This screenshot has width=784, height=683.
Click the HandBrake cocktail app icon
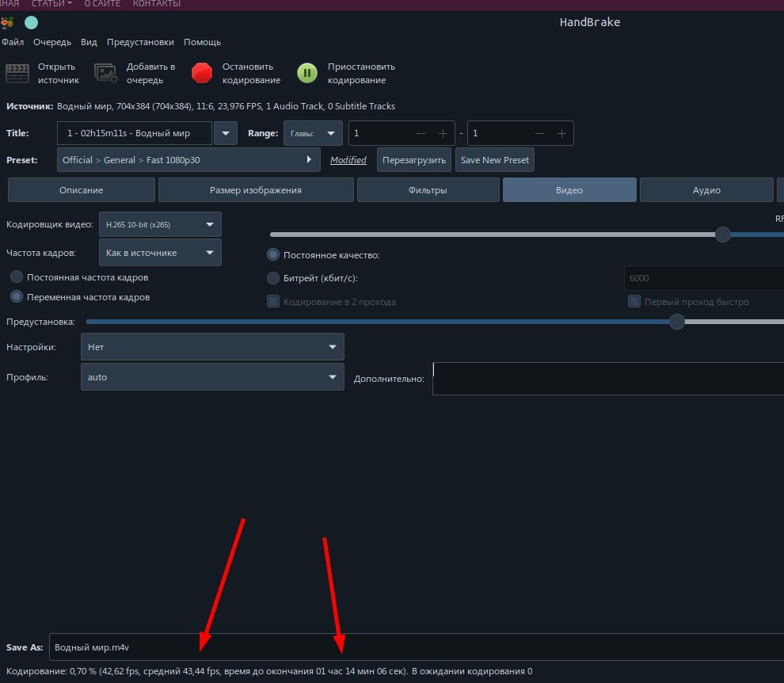[x=7, y=22]
